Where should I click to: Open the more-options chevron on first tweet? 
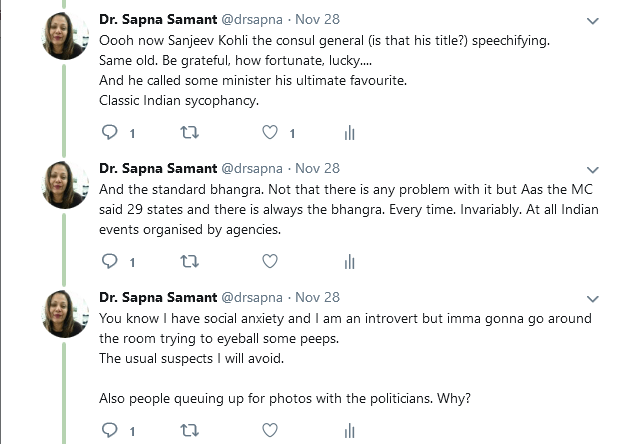pos(596,20)
